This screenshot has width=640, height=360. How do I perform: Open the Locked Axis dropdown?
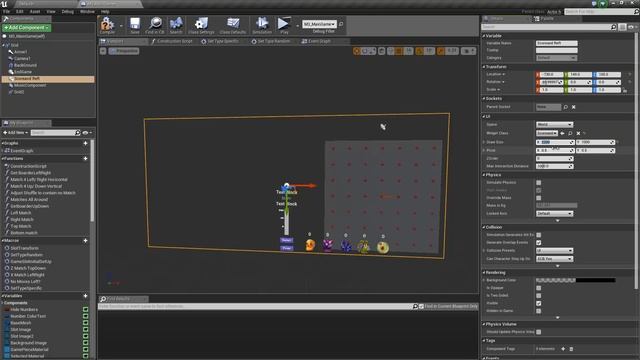[554, 213]
